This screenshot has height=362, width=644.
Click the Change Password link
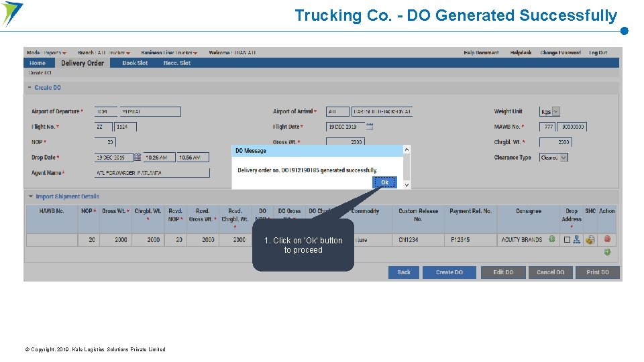tap(560, 52)
